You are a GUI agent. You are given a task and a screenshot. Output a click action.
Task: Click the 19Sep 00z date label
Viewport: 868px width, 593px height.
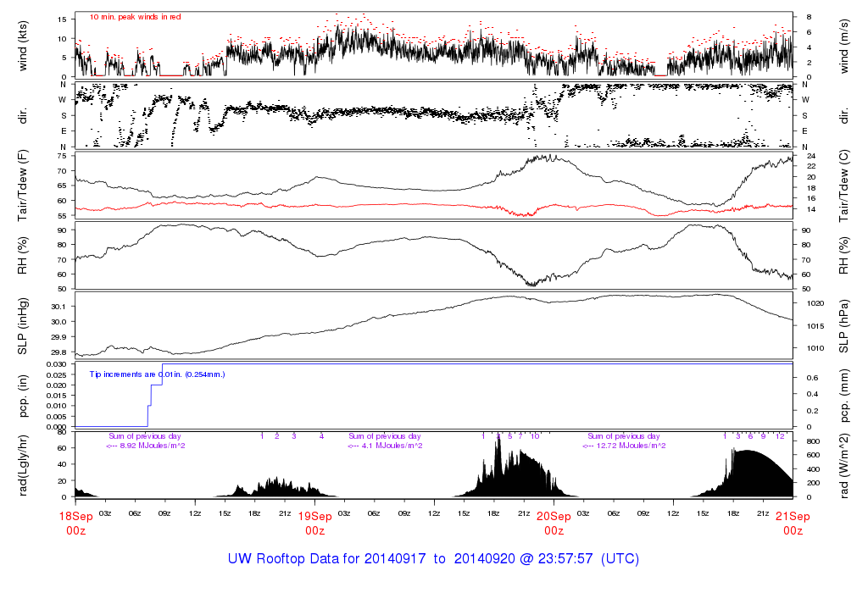coord(314,523)
